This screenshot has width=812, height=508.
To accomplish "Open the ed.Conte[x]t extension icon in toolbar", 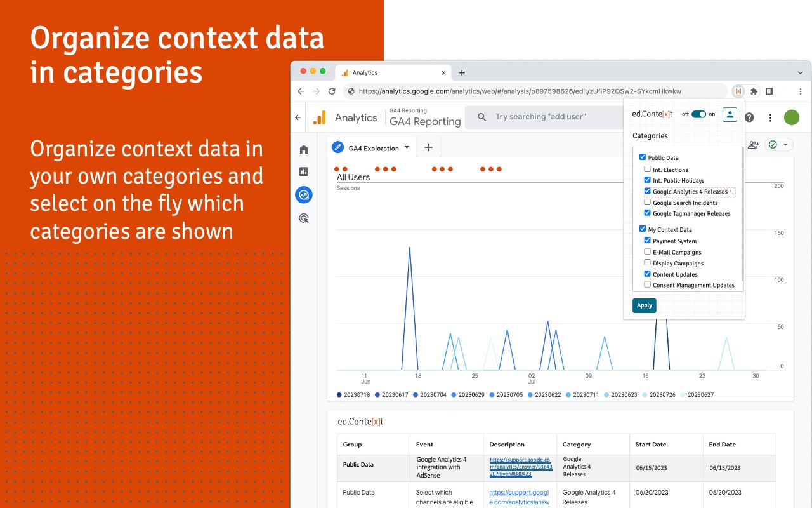I will click(x=738, y=91).
